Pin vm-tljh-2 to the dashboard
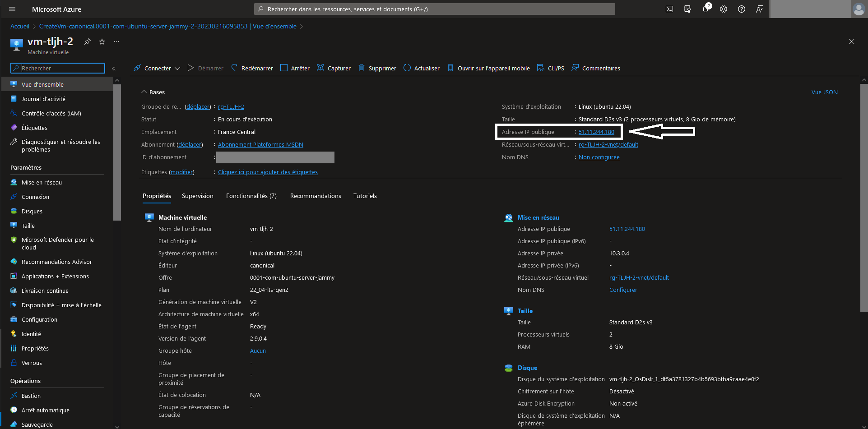This screenshot has height=429, width=868. tap(88, 42)
